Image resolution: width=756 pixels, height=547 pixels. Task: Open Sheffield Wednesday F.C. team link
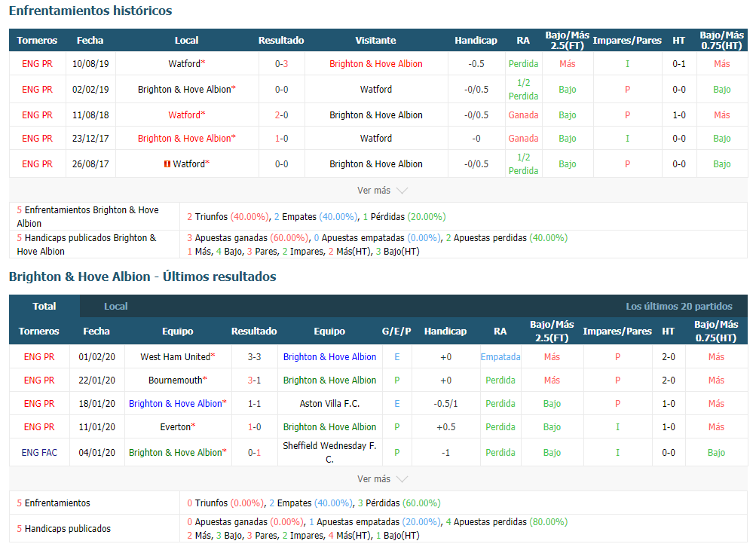pos(329,453)
